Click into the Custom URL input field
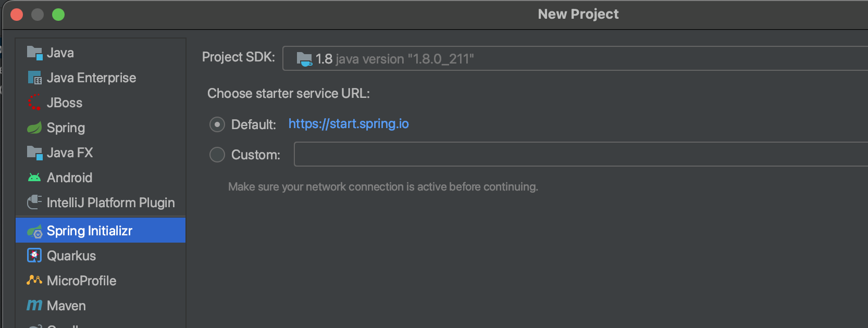The width and height of the screenshot is (868, 328). pyautogui.click(x=581, y=154)
